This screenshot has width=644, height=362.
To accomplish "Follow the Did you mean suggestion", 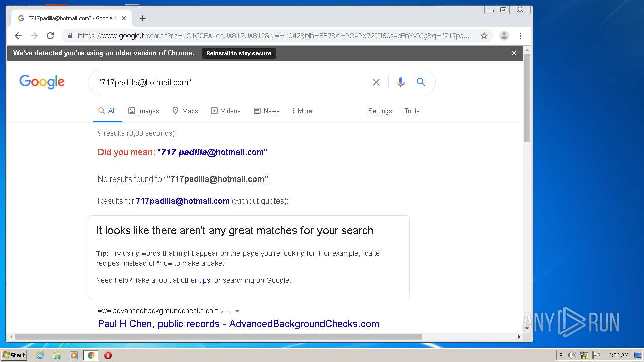I will point(212,152).
